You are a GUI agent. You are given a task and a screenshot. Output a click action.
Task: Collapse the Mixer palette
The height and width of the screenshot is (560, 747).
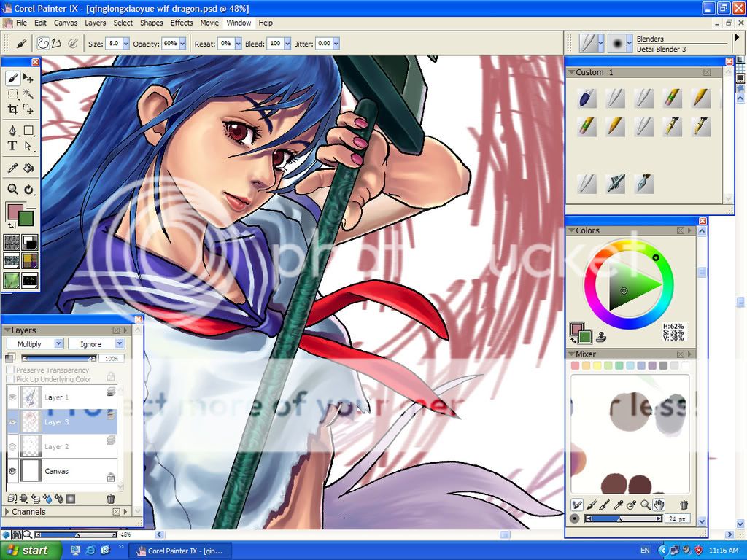pos(570,354)
